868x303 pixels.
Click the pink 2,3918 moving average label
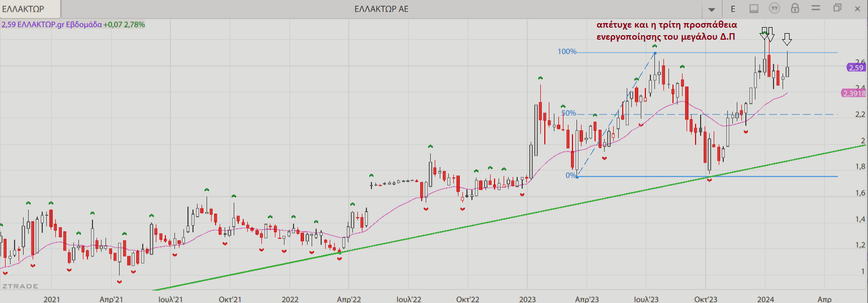click(x=854, y=93)
